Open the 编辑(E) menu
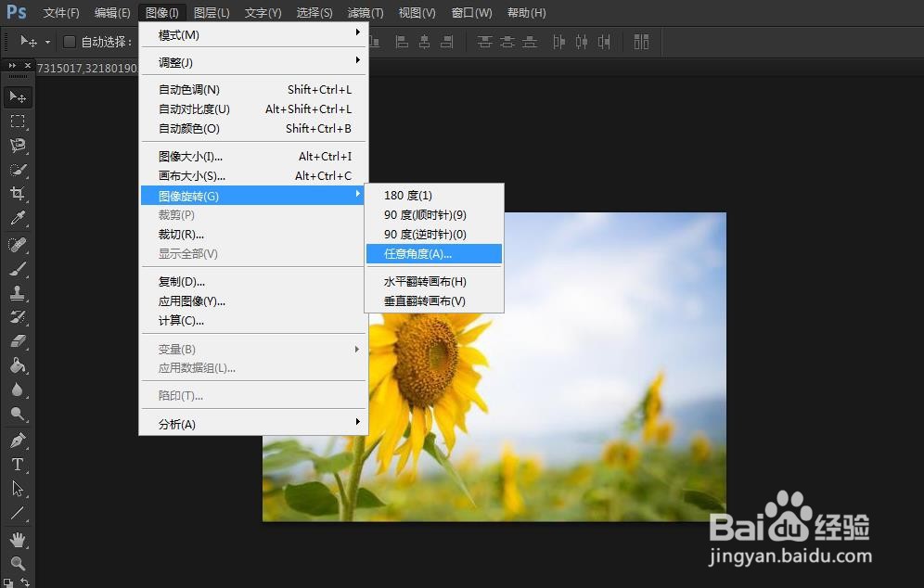 (x=112, y=12)
